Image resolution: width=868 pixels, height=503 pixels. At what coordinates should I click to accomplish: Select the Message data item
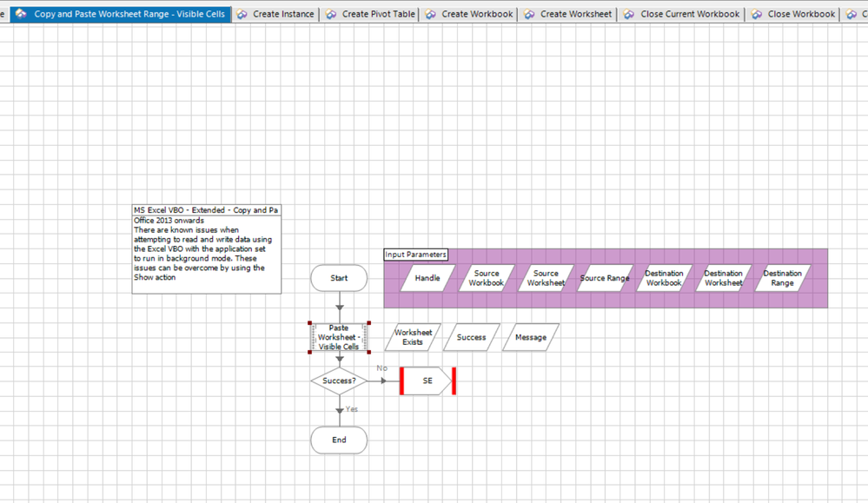coord(531,337)
